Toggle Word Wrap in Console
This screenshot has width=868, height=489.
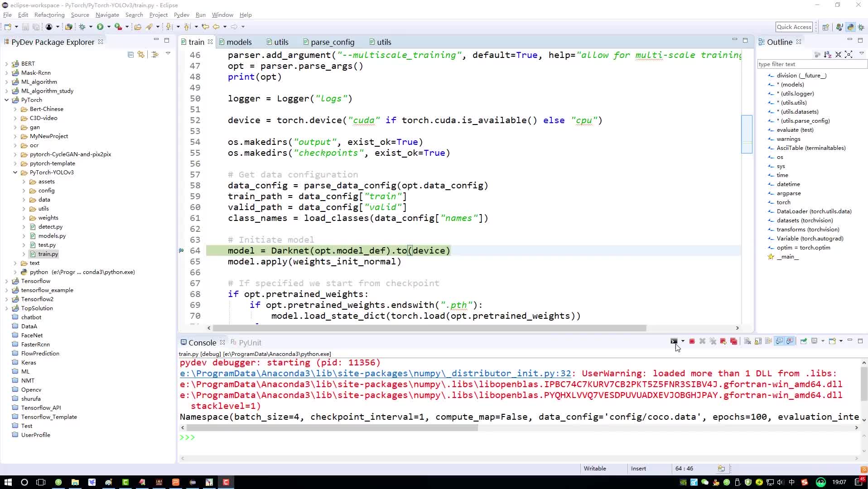(769, 341)
